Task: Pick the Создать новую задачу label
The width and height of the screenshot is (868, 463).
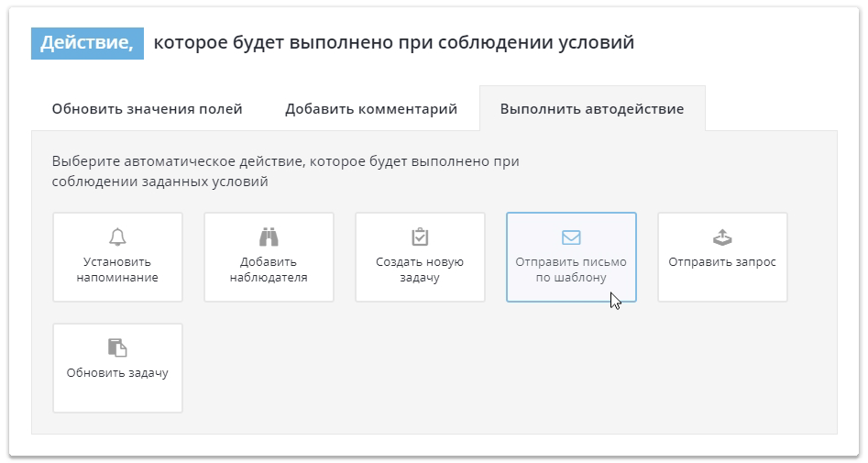Action: point(420,270)
